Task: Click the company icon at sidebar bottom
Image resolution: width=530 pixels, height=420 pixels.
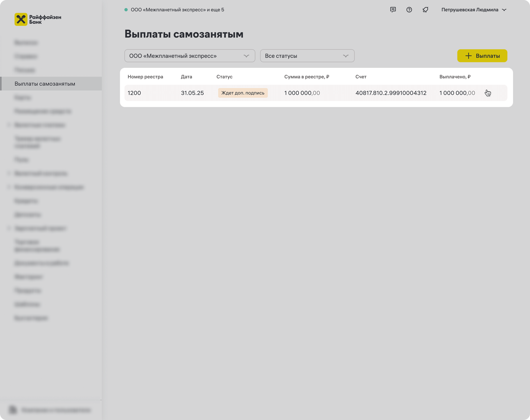Action: [13, 410]
